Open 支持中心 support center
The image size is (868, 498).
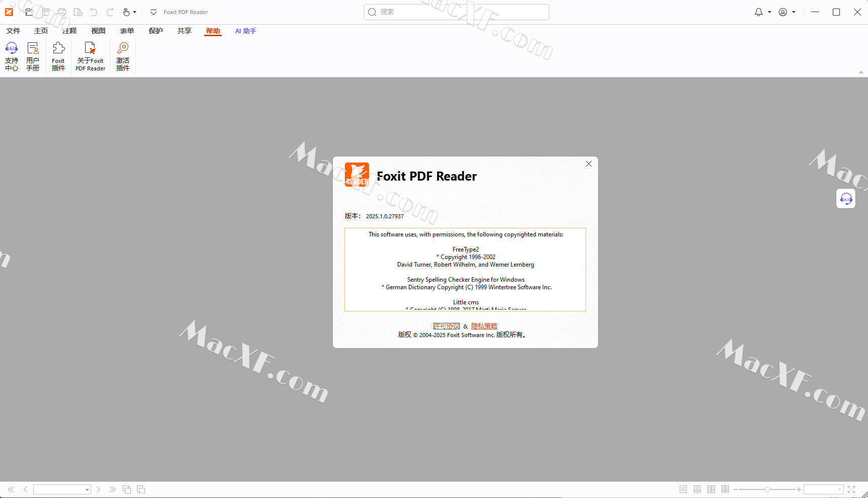(12, 56)
